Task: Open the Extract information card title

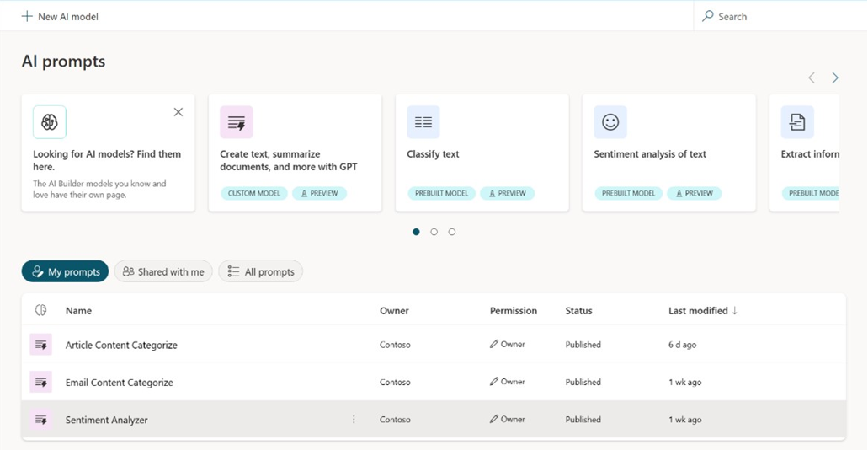Action: pos(810,154)
